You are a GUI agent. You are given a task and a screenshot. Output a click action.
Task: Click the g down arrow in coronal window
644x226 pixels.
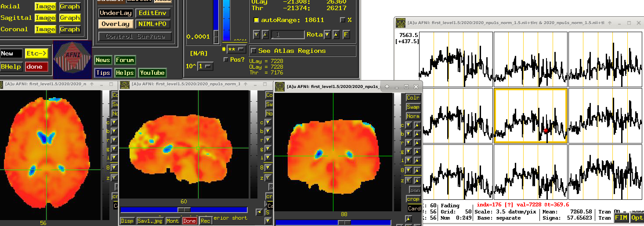pos(409,151)
